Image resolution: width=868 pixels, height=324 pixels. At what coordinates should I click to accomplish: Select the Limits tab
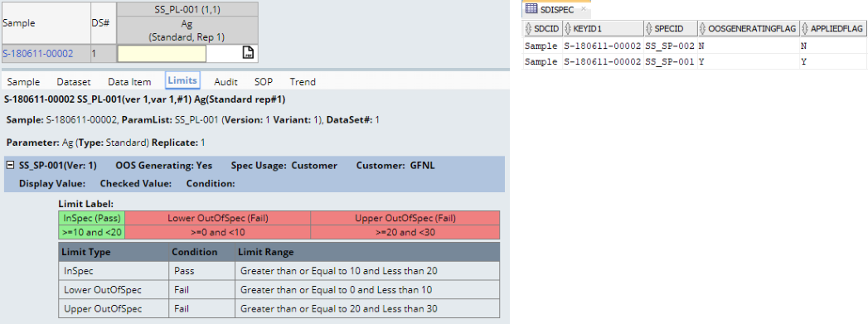click(x=182, y=80)
